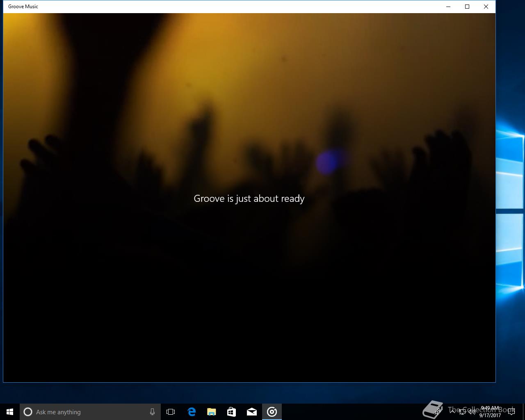Image resolution: width=525 pixels, height=420 pixels.
Task: Open Task View from the taskbar
Action: (171, 412)
